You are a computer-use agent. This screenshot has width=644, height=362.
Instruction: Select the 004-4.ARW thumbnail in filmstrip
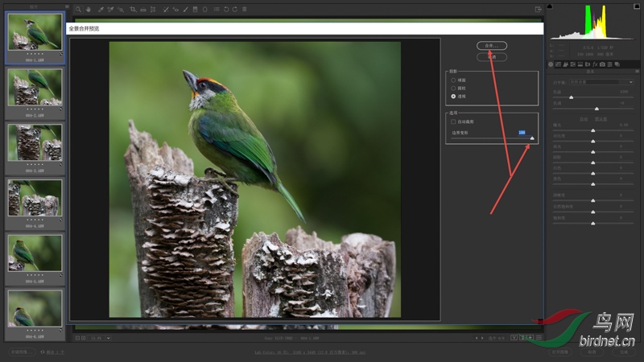pyautogui.click(x=35, y=197)
